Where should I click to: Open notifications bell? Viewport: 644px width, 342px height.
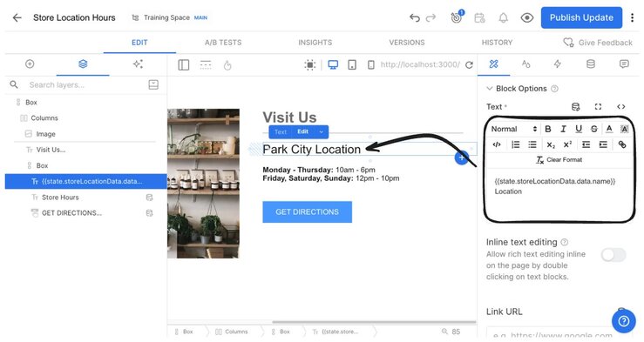click(503, 17)
